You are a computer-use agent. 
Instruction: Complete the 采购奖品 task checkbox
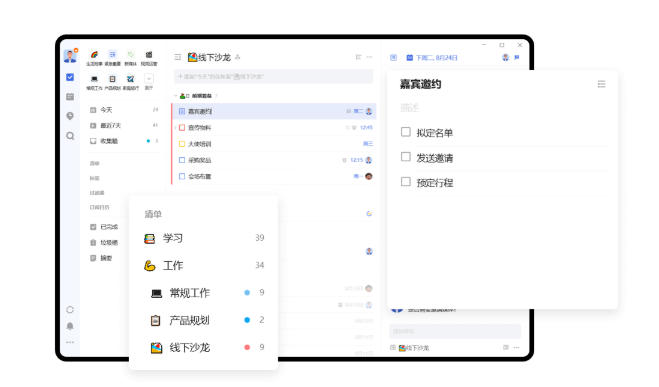point(182,160)
